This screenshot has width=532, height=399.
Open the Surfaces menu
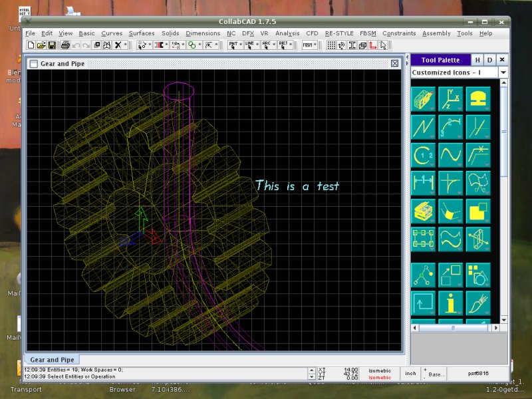coord(142,33)
